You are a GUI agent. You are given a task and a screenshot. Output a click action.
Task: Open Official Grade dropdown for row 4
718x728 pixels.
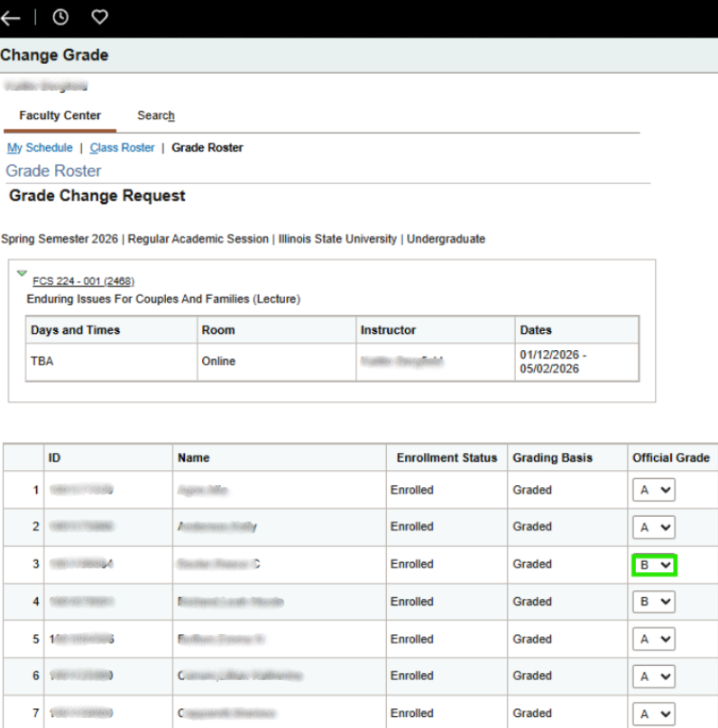654,602
